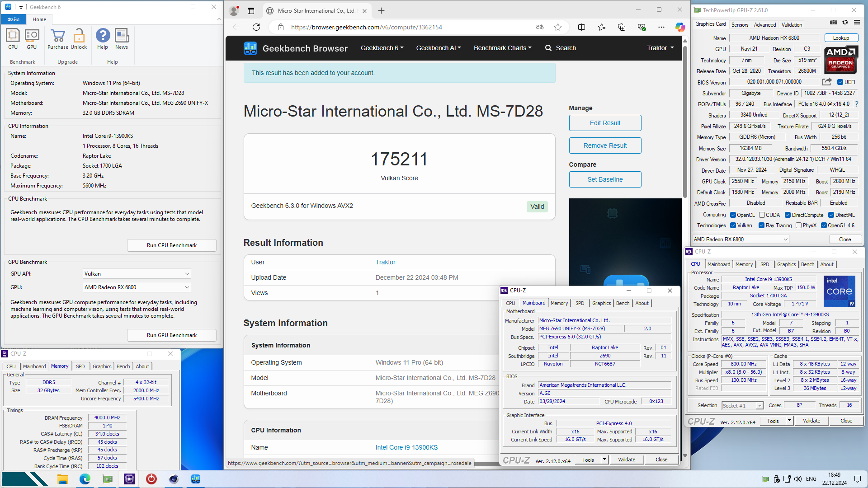
Task: Open the Tools dropdown arrow in Mainboard CPU-Z
Action: [x=604, y=460]
